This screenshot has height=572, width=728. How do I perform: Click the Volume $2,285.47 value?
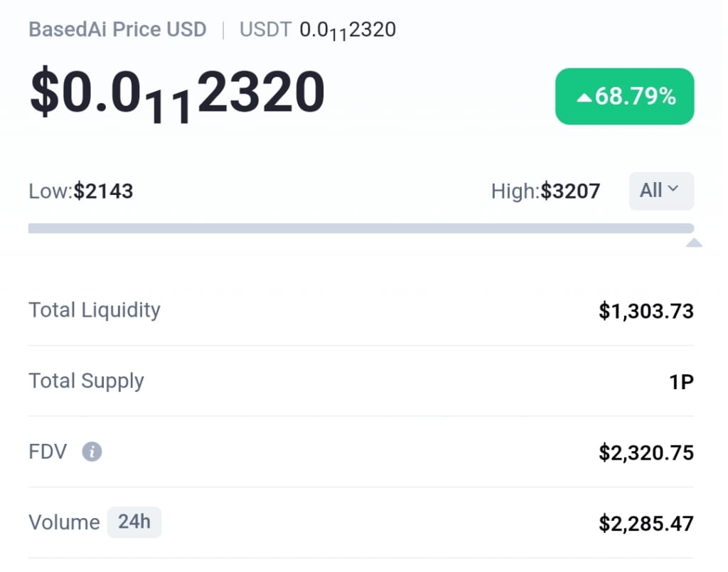[646, 522]
